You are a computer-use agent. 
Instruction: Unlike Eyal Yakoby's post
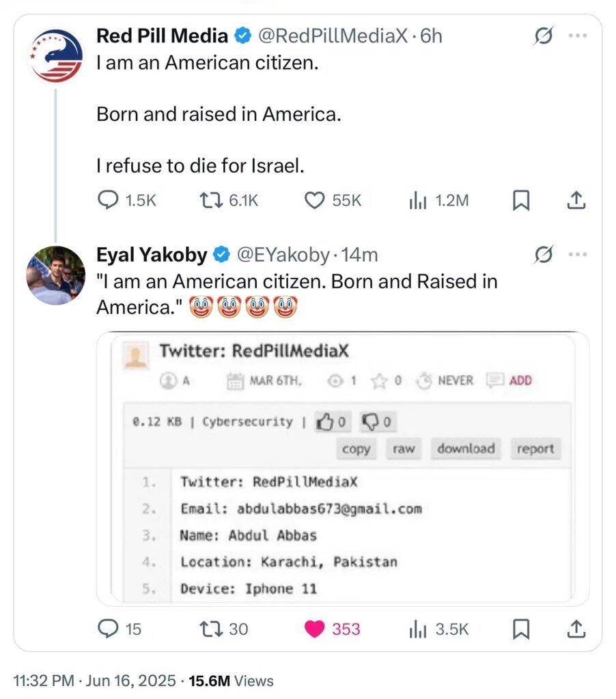[314, 629]
